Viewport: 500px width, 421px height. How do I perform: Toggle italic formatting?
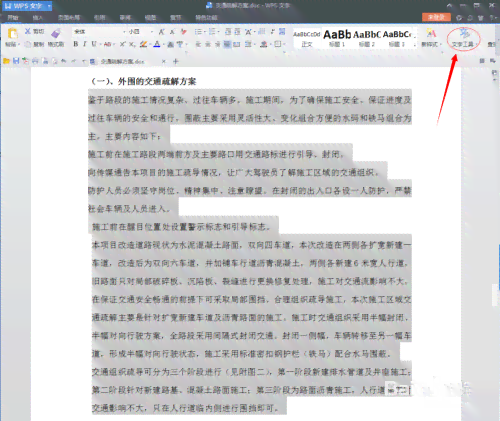click(85, 44)
